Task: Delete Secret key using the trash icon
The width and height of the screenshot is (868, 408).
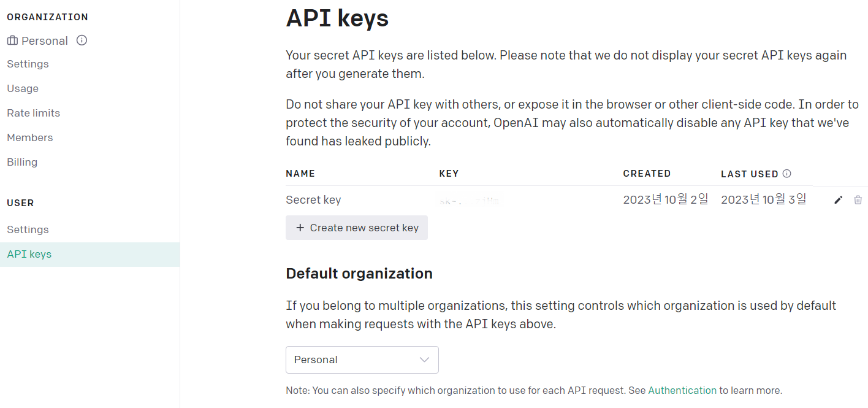Action: (858, 200)
